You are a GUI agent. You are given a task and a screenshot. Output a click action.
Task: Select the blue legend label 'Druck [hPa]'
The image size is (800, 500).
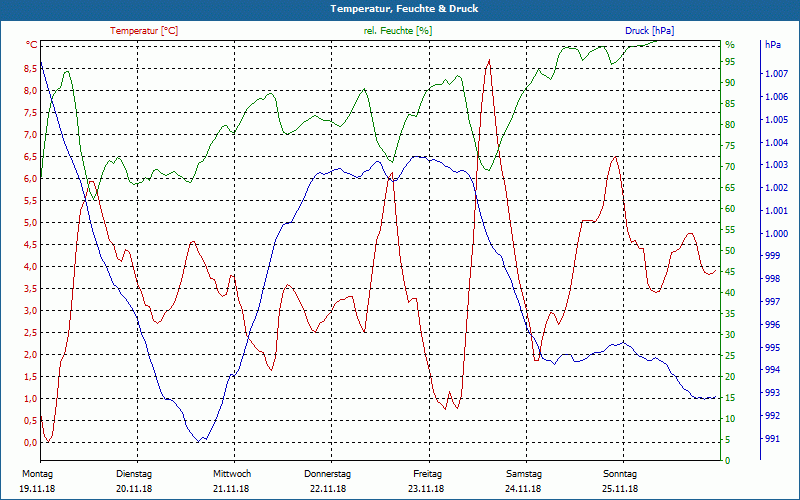(x=649, y=31)
